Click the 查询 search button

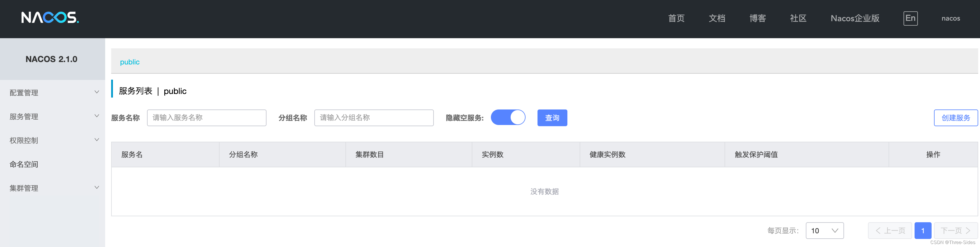coord(552,118)
